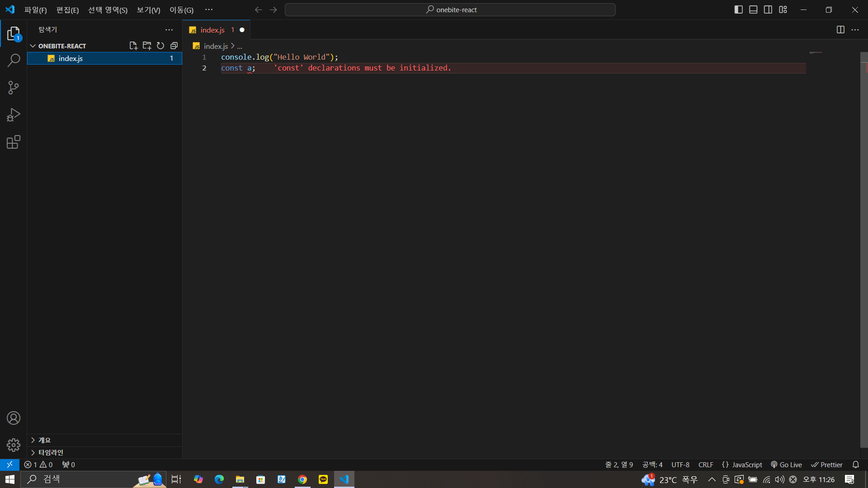Create a new file in ONEBITE-REACT
This screenshot has height=488, width=868.
click(133, 46)
